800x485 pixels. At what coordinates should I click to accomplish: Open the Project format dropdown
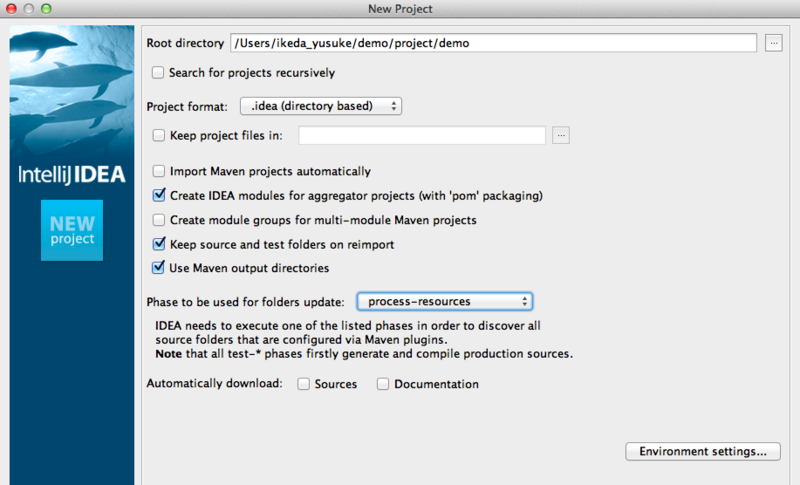pyautogui.click(x=321, y=106)
